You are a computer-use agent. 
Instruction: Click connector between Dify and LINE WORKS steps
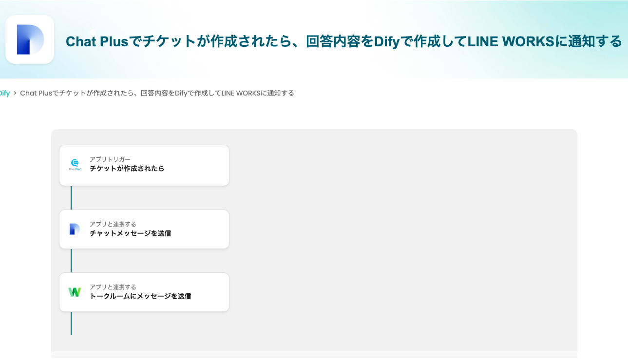[x=71, y=261]
